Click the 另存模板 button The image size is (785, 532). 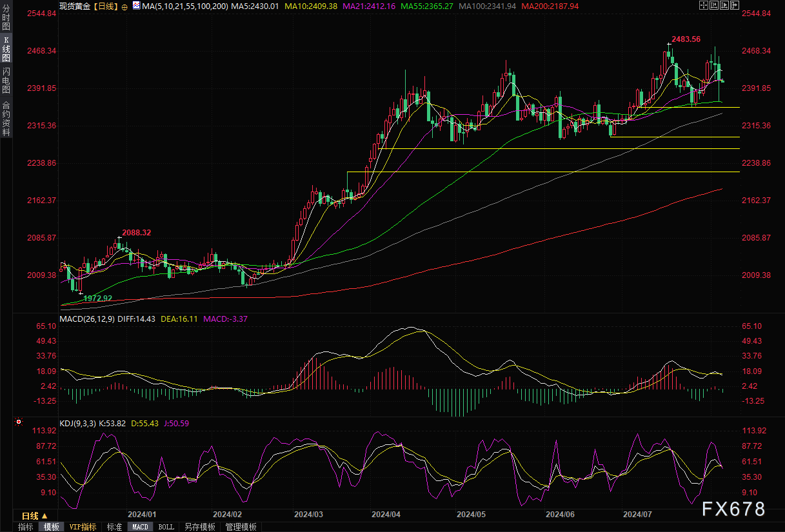pyautogui.click(x=200, y=527)
